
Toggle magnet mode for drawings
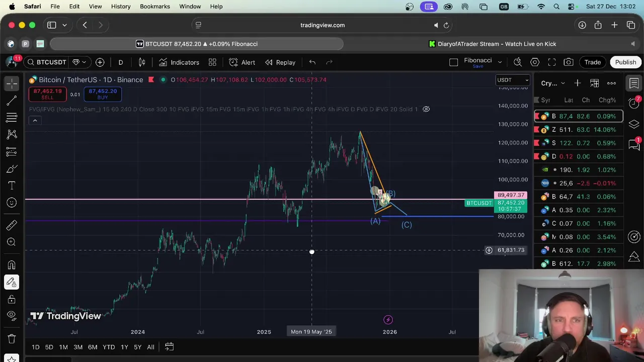[12, 265]
